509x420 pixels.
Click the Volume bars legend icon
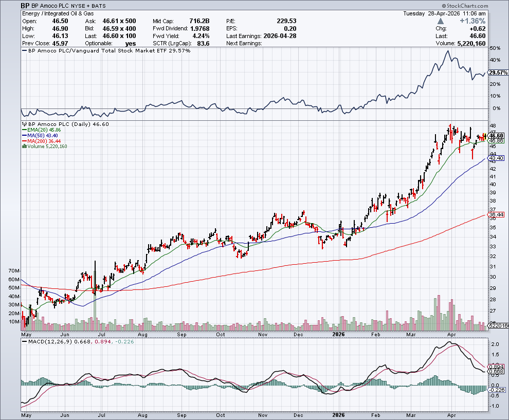point(24,147)
